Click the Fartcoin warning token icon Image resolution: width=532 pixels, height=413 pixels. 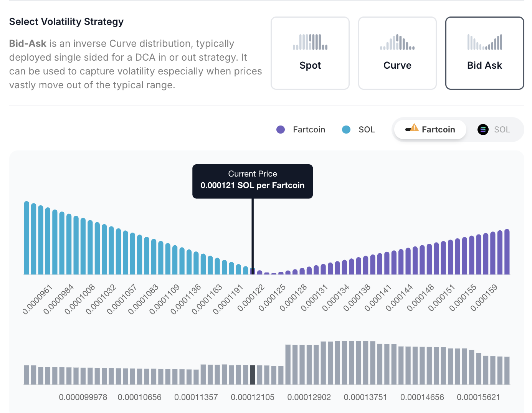[412, 129]
